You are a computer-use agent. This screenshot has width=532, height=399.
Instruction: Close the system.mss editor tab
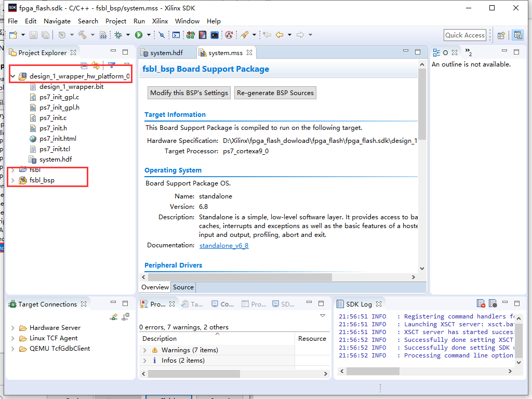point(249,52)
